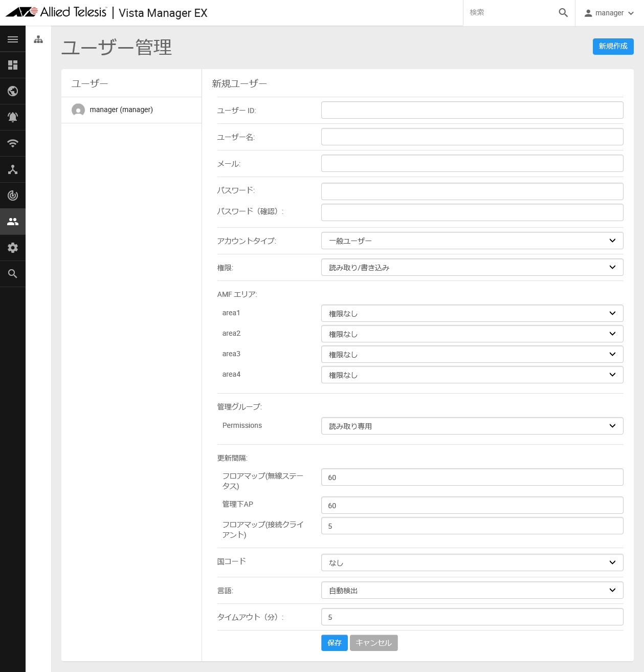The width and height of the screenshot is (644, 672).
Task: Open the network topology icon in sidebar
Action: (13, 169)
